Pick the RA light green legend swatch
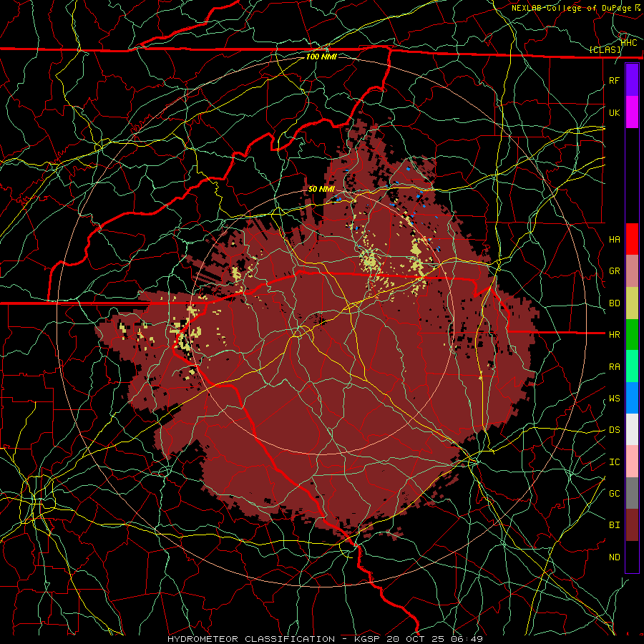Image resolution: width=644 pixels, height=644 pixels. click(x=632, y=366)
